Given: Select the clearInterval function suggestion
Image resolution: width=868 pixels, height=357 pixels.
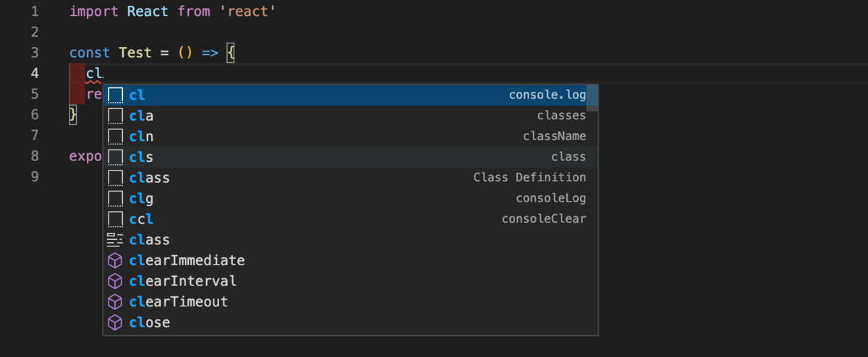Looking at the screenshot, I should pyautogui.click(x=182, y=281).
